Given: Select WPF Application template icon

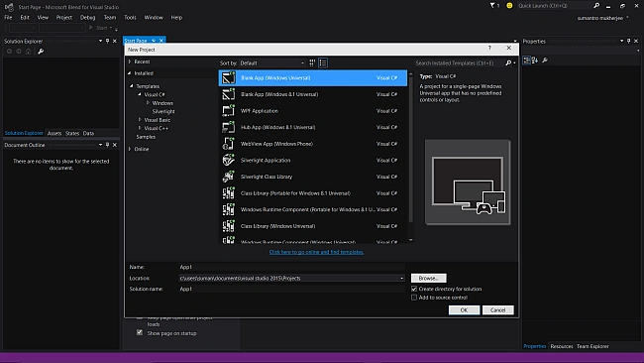Looking at the screenshot, I should [x=228, y=110].
